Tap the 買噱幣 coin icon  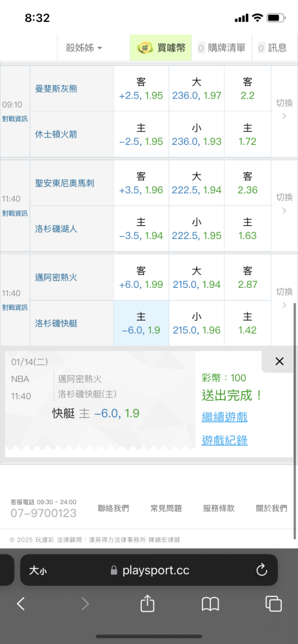pyautogui.click(x=144, y=48)
